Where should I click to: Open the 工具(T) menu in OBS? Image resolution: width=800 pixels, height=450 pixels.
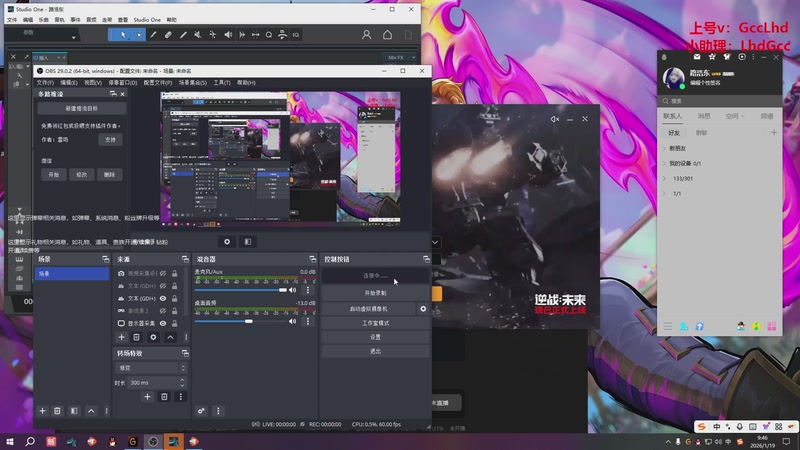pos(221,82)
